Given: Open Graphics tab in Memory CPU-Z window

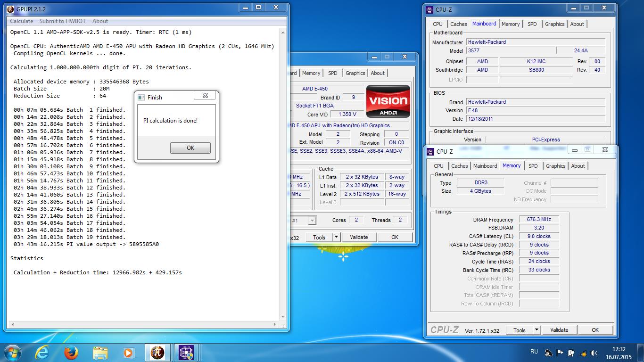Looking at the screenshot, I should (556, 166).
